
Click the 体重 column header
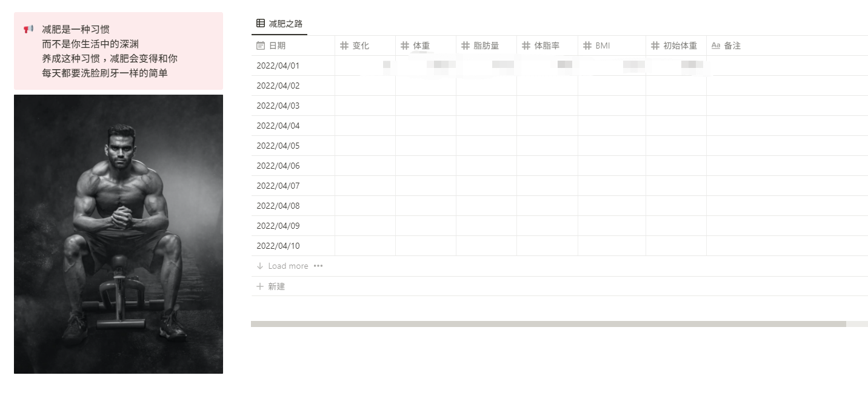click(426, 46)
